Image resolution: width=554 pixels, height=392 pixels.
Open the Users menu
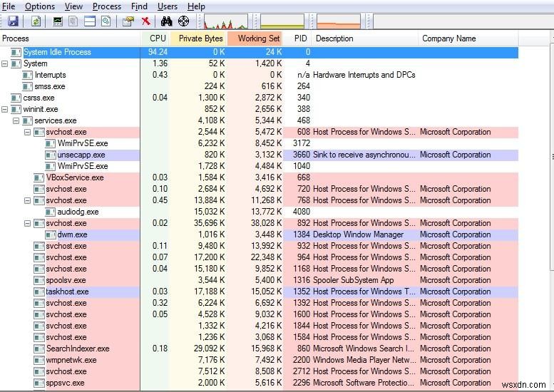pyautogui.click(x=168, y=6)
